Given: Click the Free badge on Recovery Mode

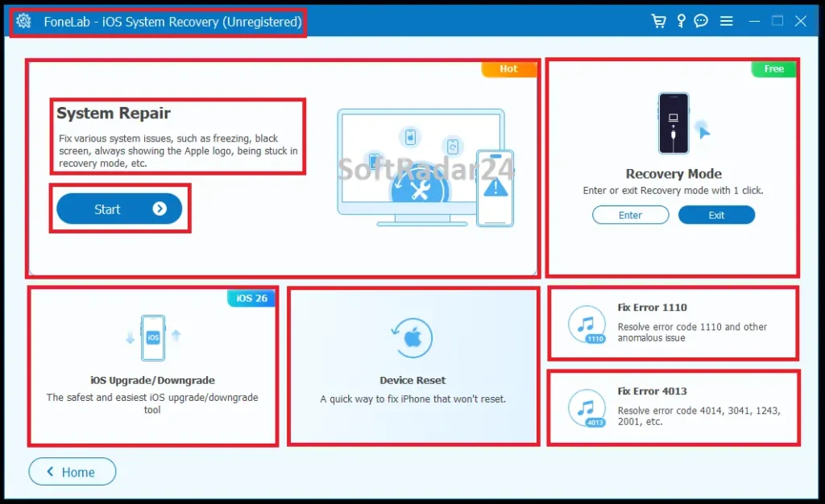Looking at the screenshot, I should coord(773,69).
